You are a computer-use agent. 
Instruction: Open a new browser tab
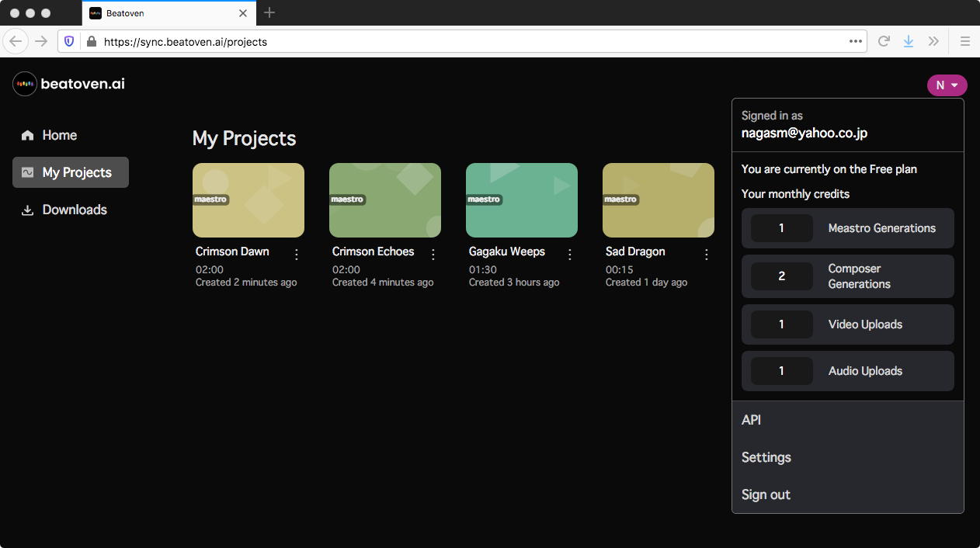tap(269, 12)
